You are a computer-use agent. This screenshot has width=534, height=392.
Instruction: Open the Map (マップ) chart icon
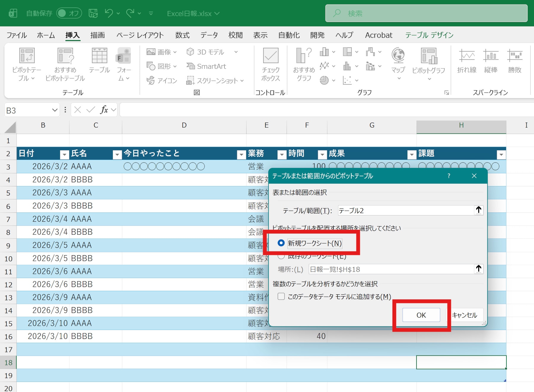(398, 56)
